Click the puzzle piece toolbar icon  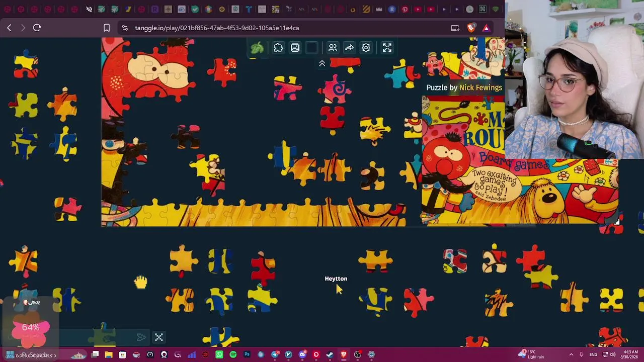click(x=278, y=48)
